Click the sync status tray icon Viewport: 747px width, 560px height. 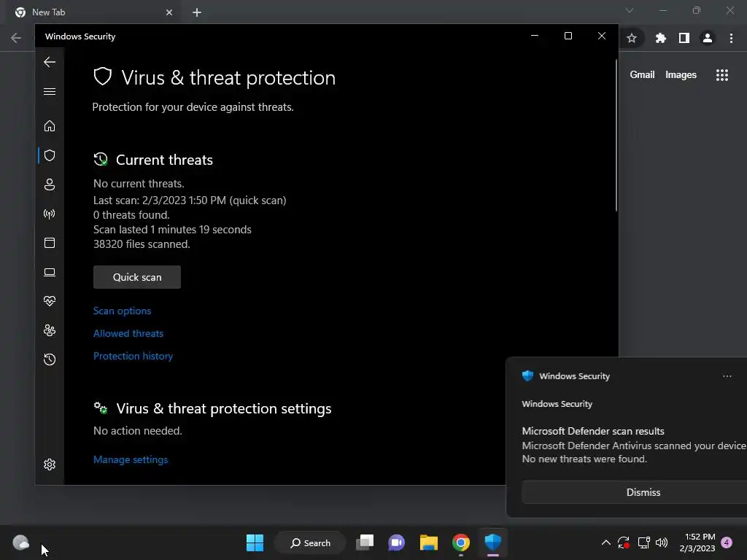[x=624, y=542]
